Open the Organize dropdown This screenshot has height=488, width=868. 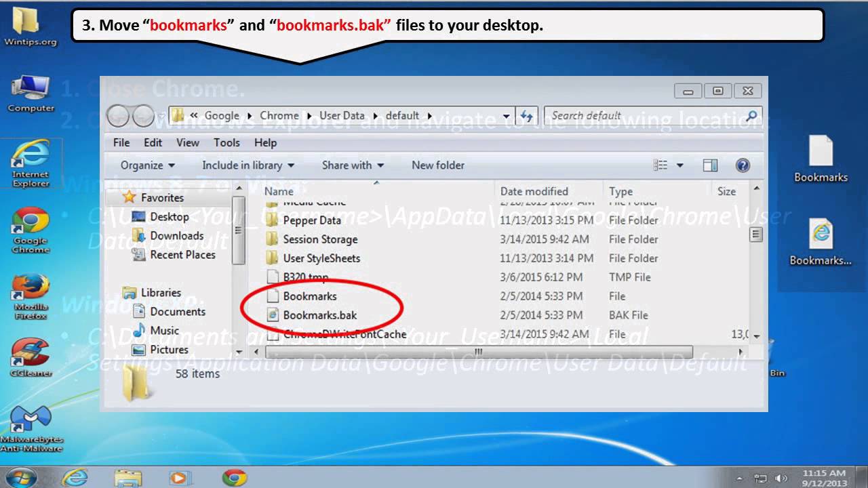(148, 165)
